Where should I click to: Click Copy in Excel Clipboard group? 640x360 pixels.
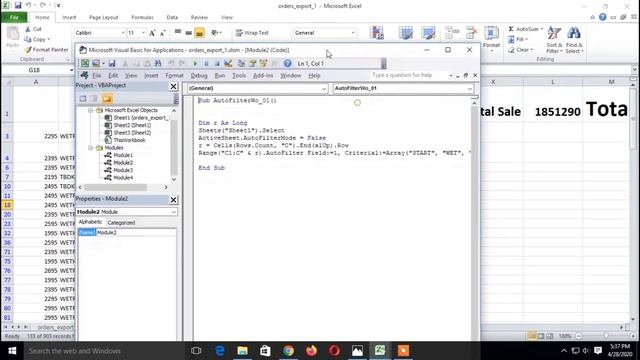click(x=37, y=39)
